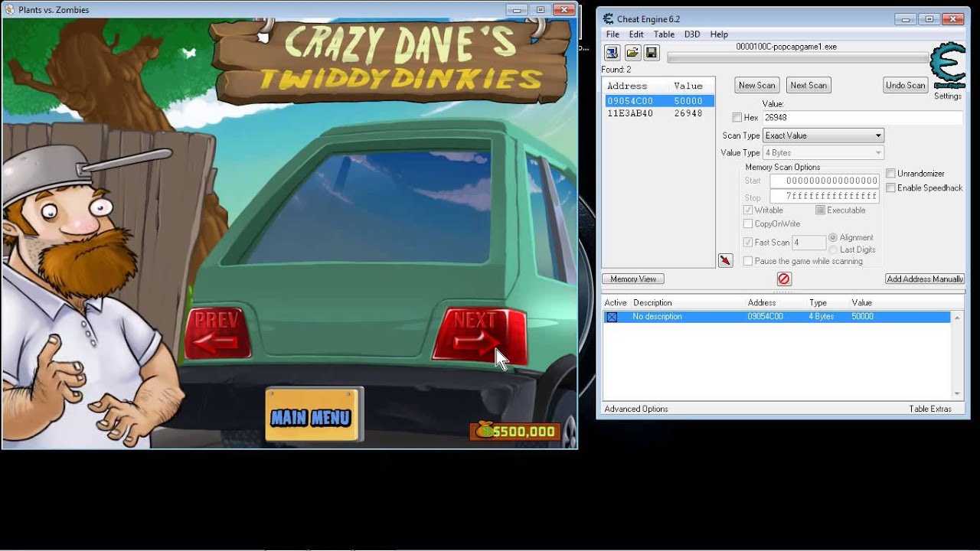Click the money bag coin icon in game
This screenshot has width=980, height=551.
[x=484, y=430]
